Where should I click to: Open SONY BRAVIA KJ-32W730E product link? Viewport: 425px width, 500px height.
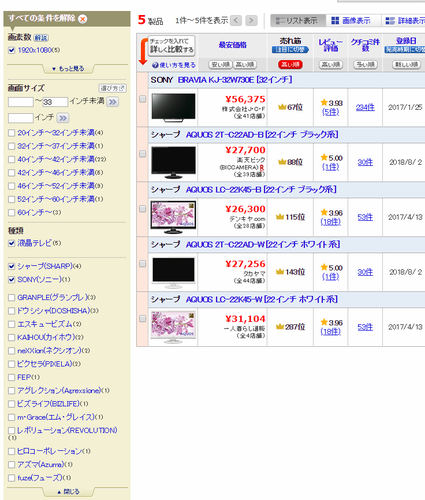[235, 80]
